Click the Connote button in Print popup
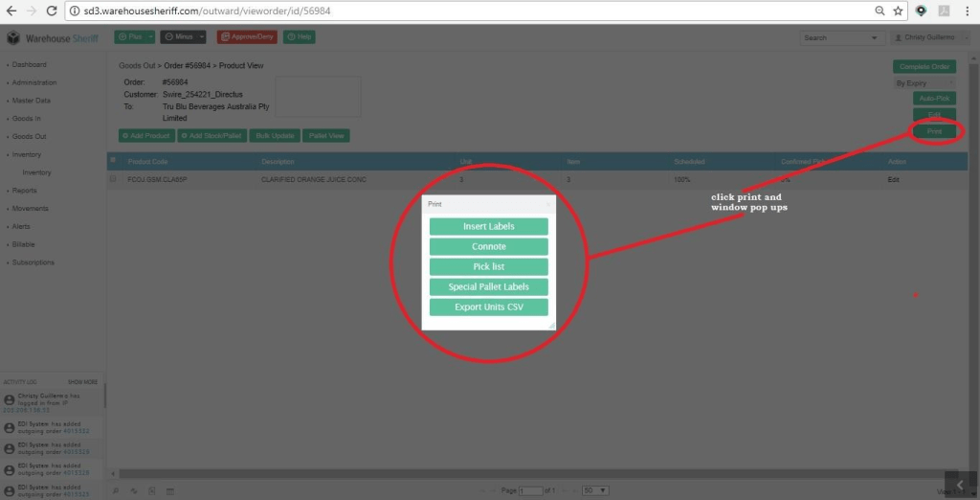This screenshot has width=980, height=500. point(488,247)
